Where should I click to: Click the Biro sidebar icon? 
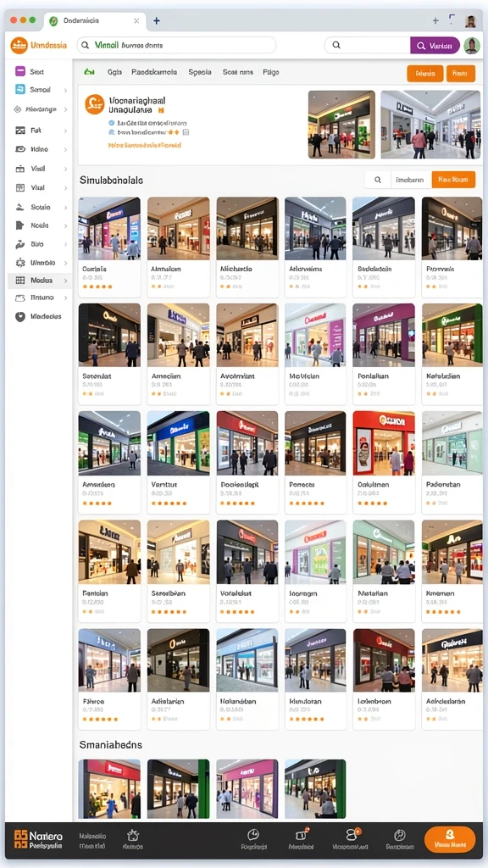coord(20,244)
